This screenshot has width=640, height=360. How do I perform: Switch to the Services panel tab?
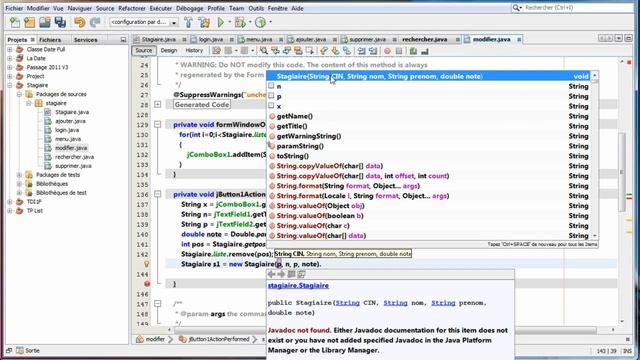(85, 40)
